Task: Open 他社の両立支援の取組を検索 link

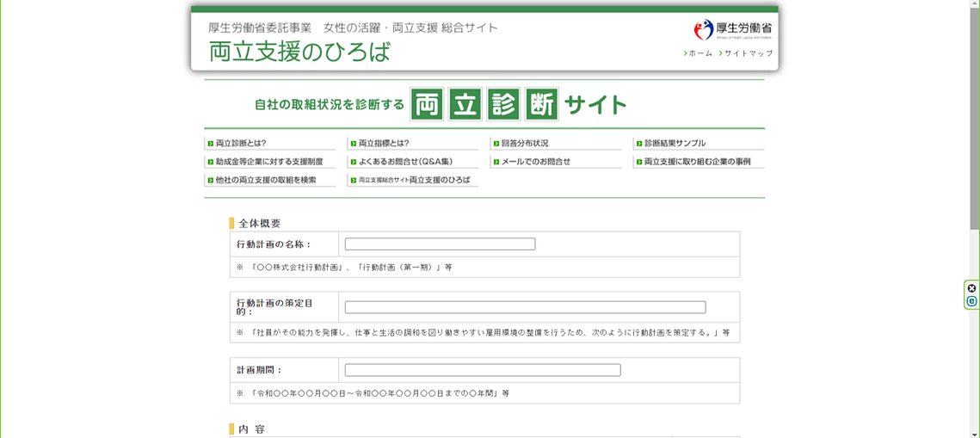Action: 266,181
